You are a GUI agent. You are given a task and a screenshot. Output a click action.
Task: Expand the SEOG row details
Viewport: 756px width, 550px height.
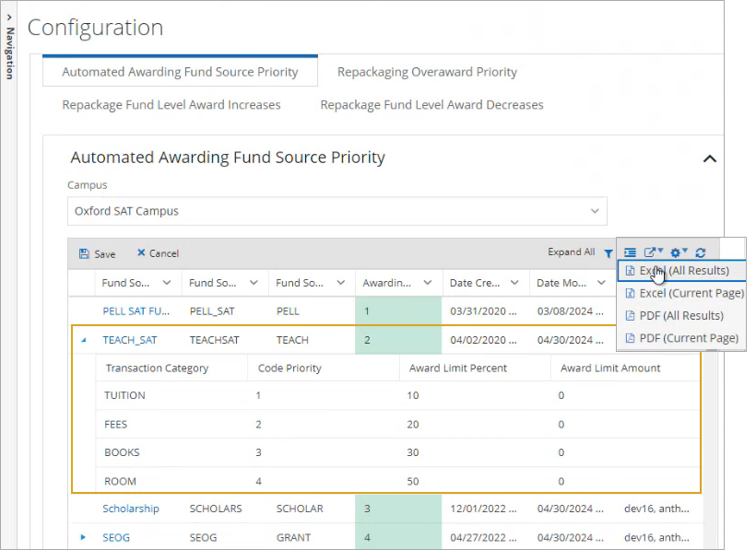click(x=83, y=537)
